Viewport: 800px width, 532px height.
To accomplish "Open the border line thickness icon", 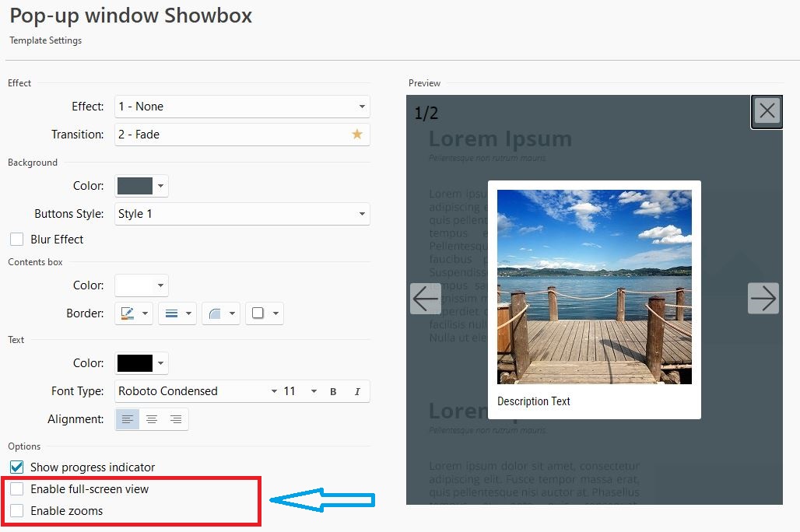I will pos(172,313).
